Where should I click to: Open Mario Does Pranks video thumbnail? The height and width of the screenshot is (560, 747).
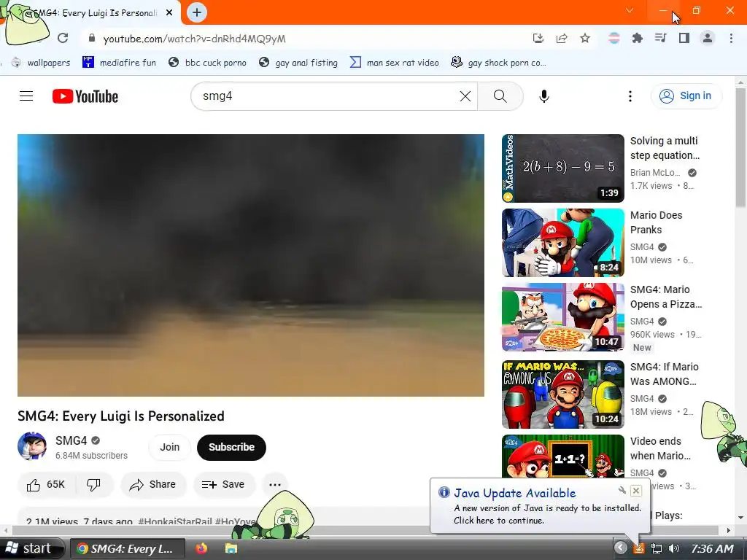tap(562, 242)
